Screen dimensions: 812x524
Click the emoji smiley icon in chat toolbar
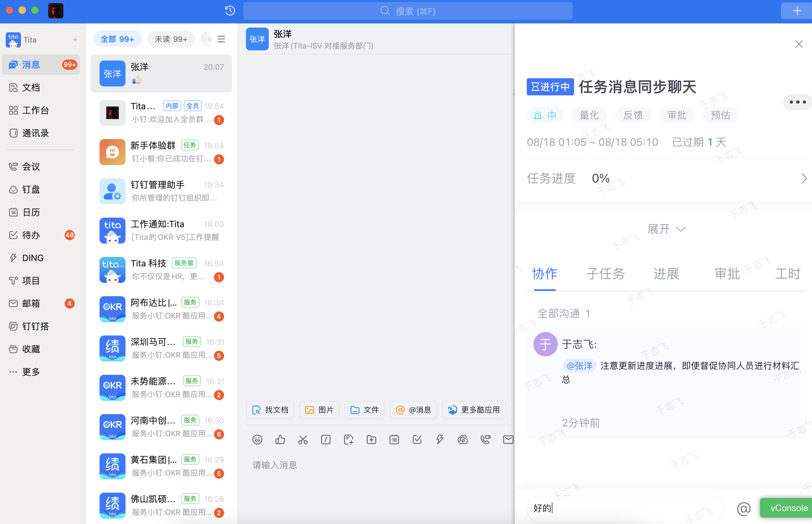tap(257, 440)
